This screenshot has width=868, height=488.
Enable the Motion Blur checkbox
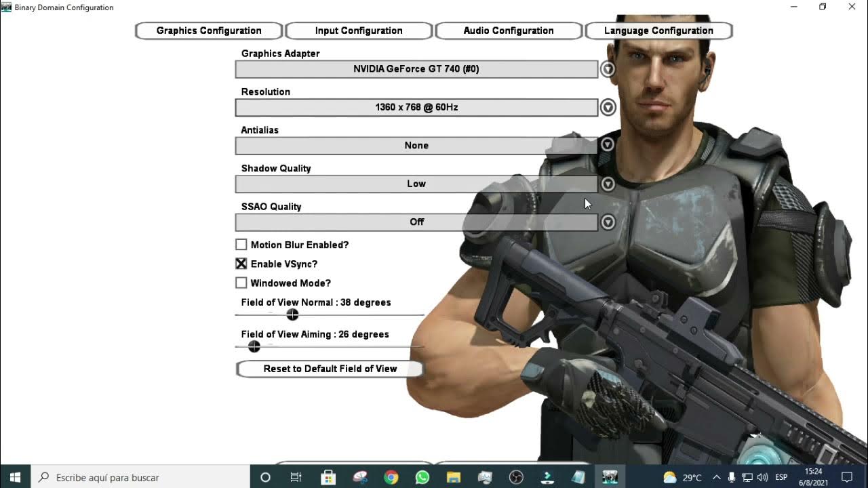[241, 245]
